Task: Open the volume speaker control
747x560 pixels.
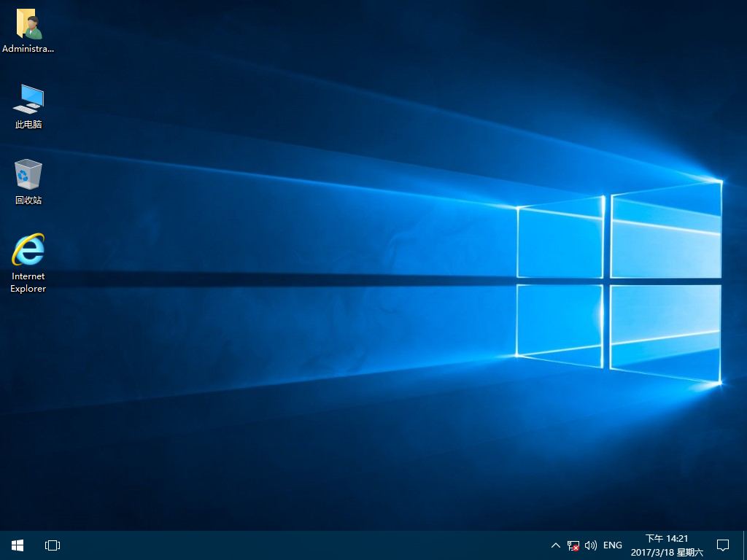Action: click(591, 545)
